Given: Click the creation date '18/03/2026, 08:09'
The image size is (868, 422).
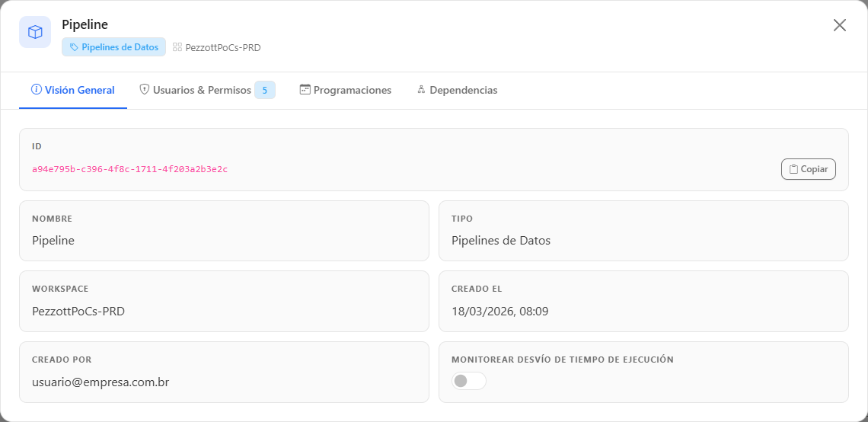Looking at the screenshot, I should pyautogui.click(x=500, y=312).
